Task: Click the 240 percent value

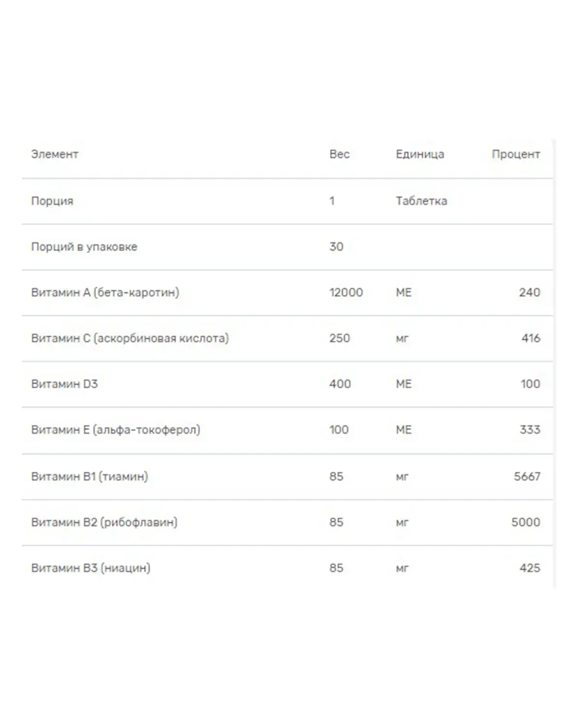Action: tap(529, 292)
